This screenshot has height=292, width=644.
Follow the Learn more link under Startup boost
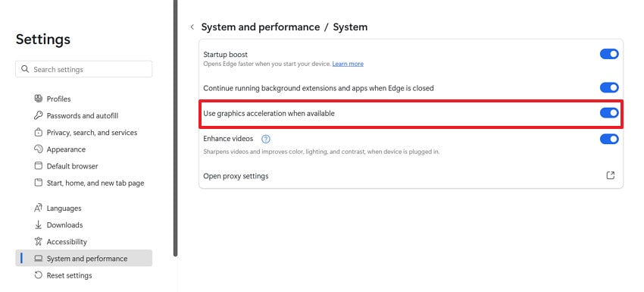click(x=348, y=64)
